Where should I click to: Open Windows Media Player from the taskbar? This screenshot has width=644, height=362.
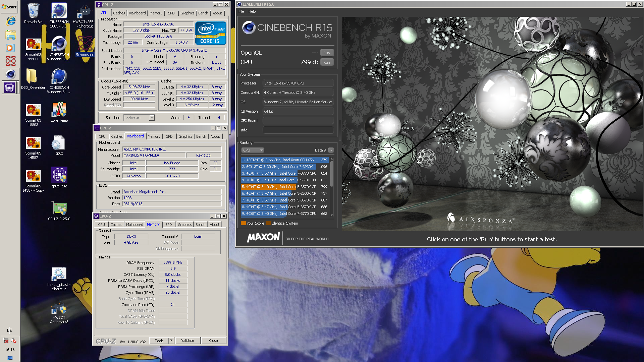click(10, 48)
